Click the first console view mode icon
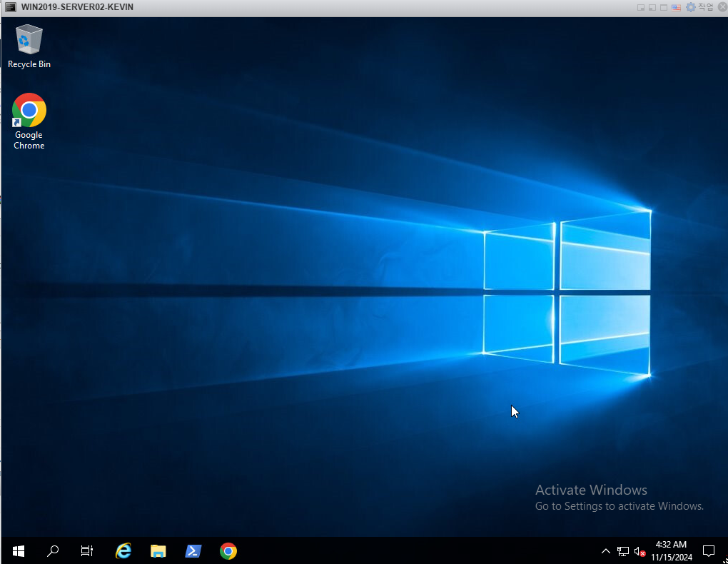Viewport: 728px width, 564px height. click(641, 7)
